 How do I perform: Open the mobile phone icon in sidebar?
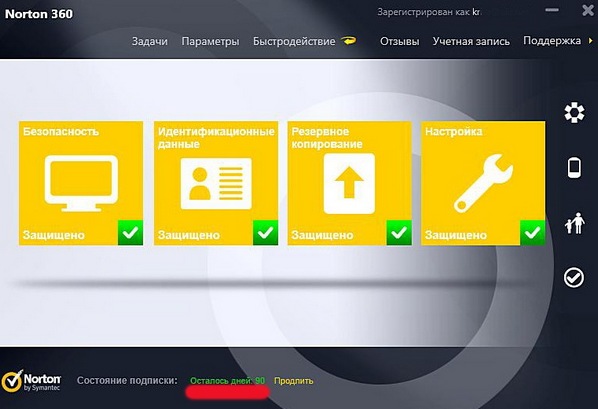[x=574, y=167]
